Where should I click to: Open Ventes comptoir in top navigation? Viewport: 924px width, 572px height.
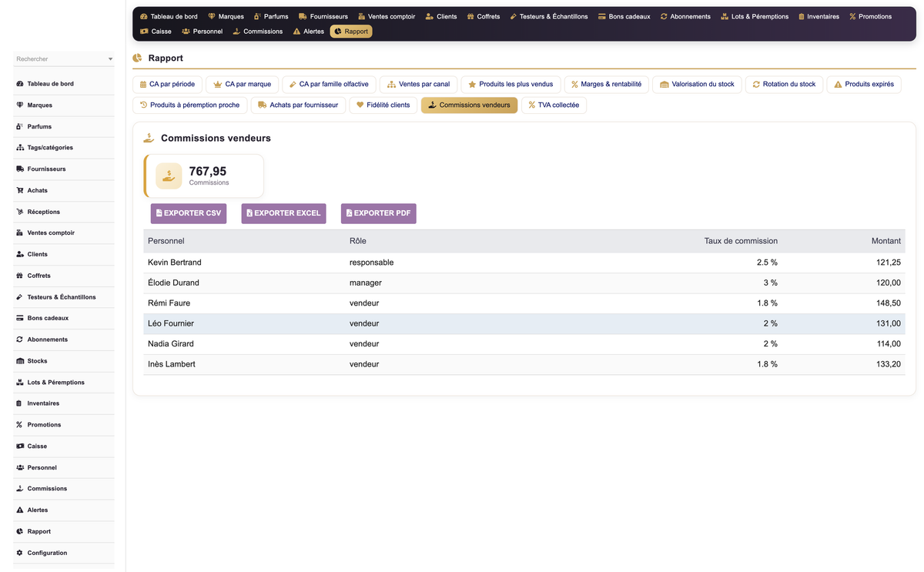(x=387, y=16)
